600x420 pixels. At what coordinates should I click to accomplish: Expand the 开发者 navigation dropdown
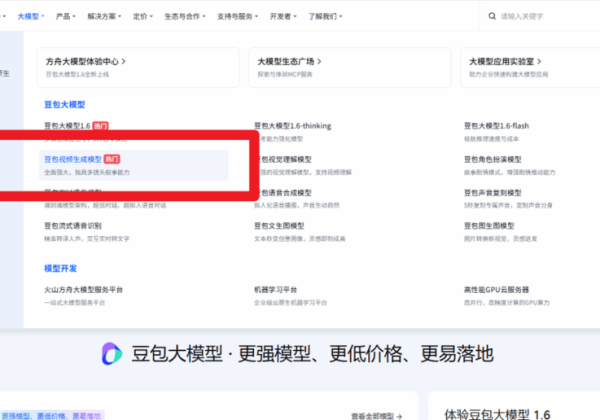[x=283, y=16]
